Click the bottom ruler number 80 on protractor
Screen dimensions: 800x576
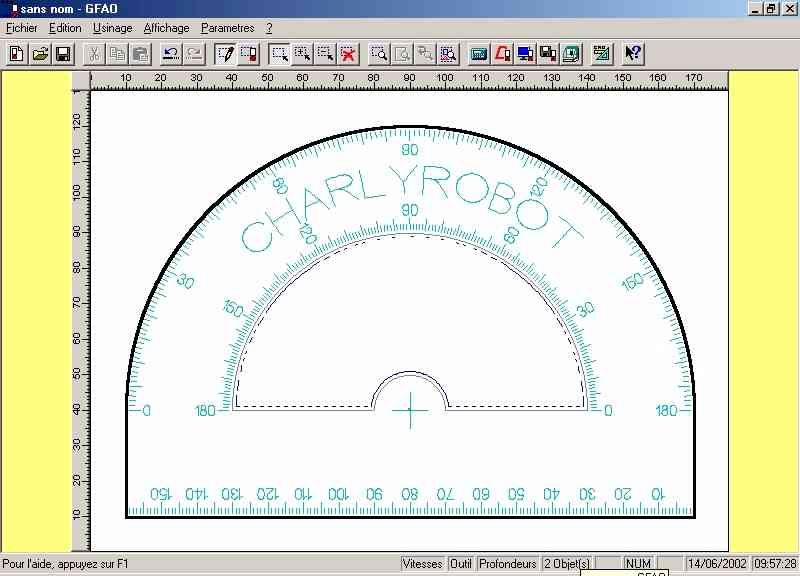click(409, 494)
